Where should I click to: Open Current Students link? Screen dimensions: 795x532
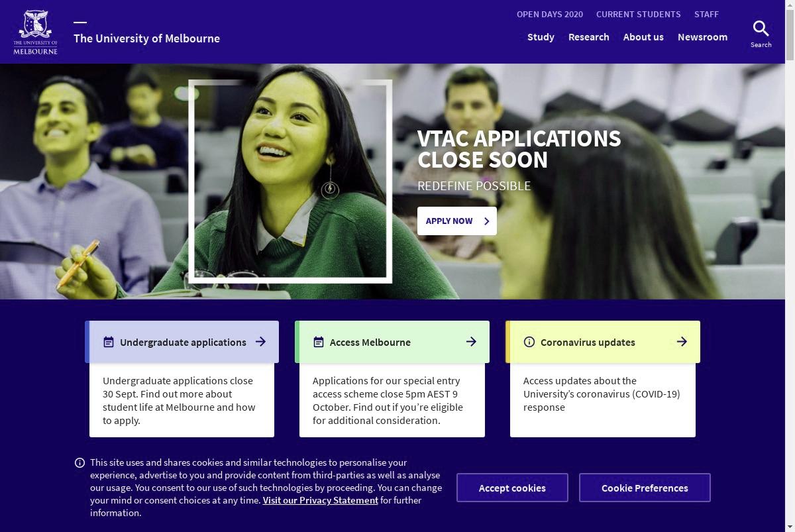click(x=639, y=14)
